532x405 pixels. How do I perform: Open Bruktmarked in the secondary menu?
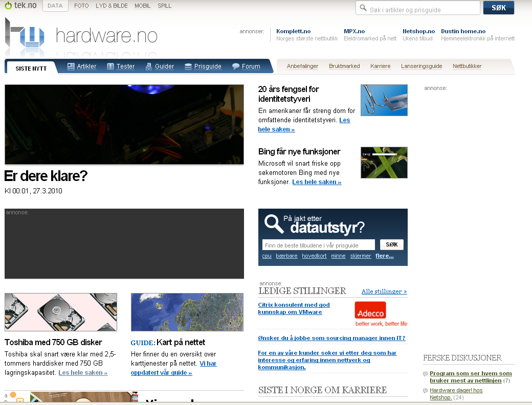344,66
